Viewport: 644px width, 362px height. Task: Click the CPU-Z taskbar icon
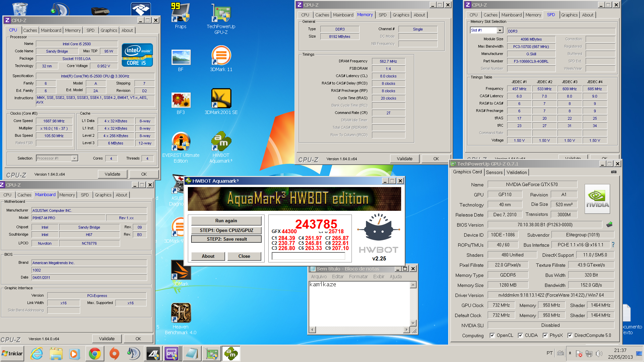coord(171,354)
